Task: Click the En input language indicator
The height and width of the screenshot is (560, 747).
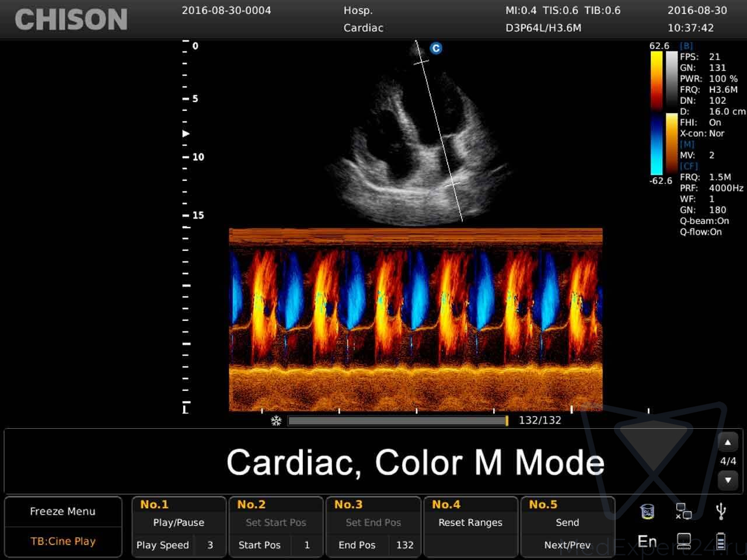Action: click(647, 542)
